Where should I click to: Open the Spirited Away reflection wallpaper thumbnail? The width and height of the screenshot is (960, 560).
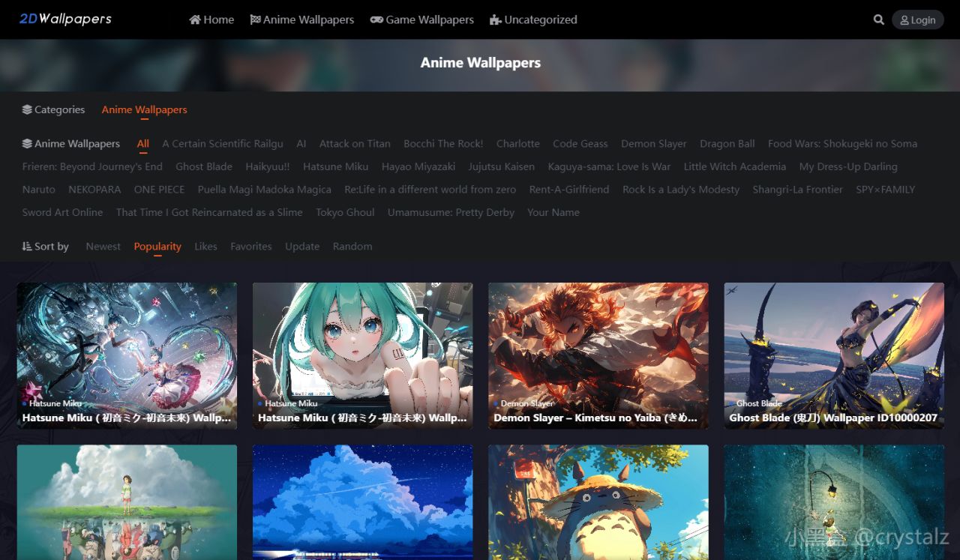pyautogui.click(x=127, y=502)
